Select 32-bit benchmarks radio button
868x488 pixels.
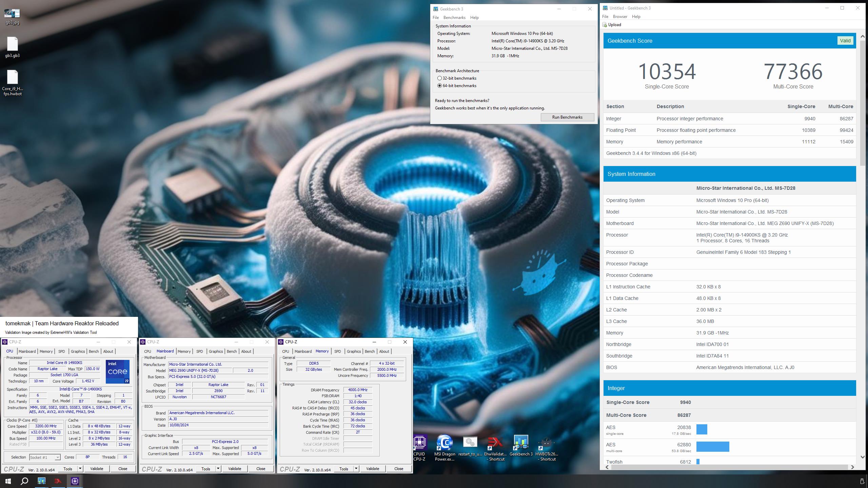click(x=439, y=78)
